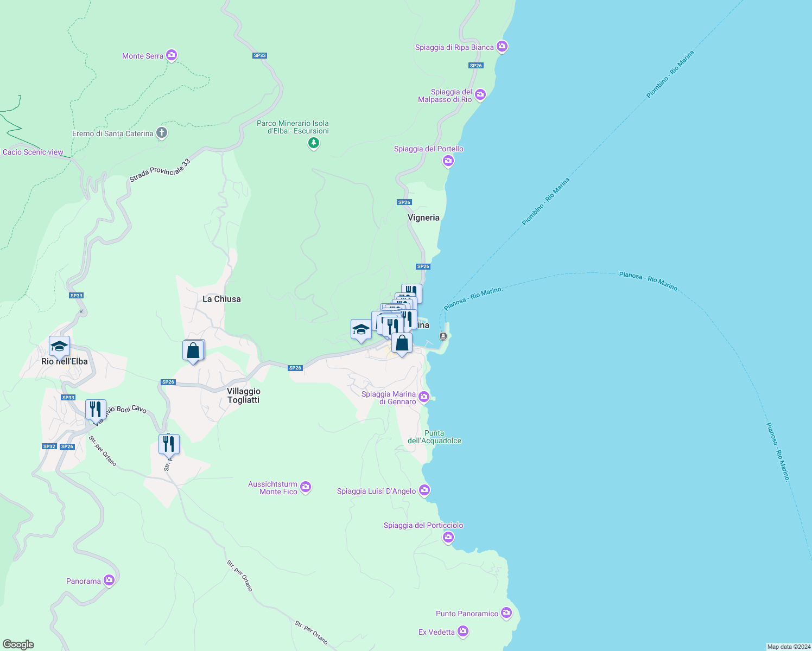
Task: Select the Eremo di Santa Caterina church icon
Action: [161, 133]
